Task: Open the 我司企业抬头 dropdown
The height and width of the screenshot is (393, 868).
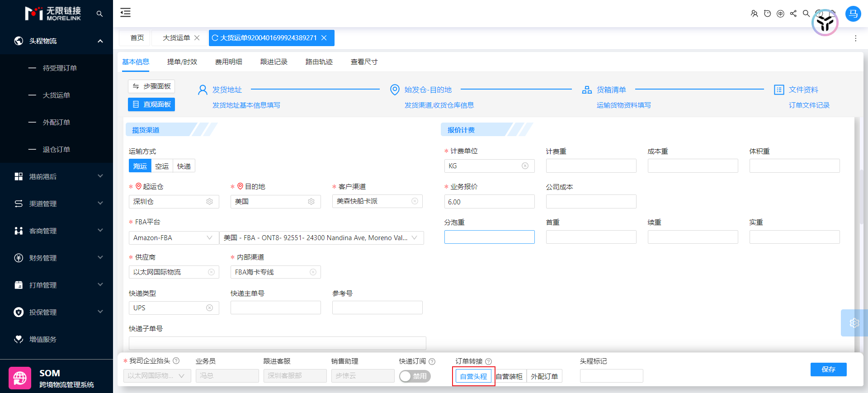Action: [157, 376]
